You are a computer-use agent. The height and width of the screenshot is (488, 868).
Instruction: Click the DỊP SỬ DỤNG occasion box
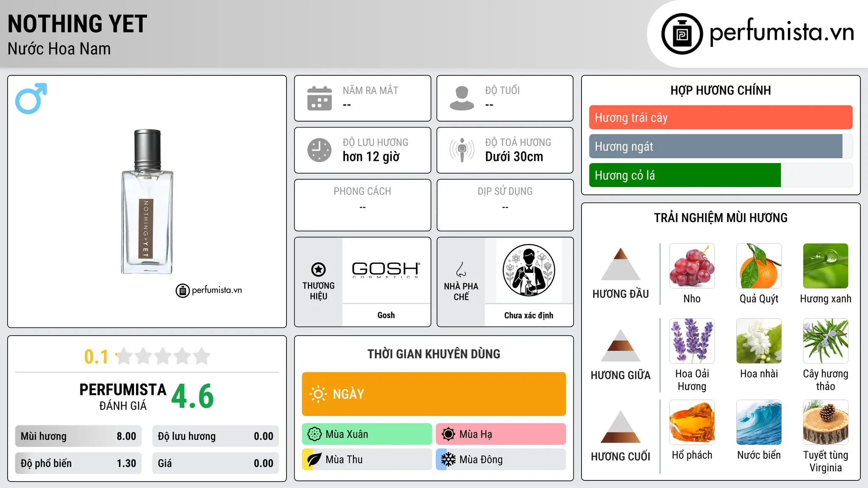pyautogui.click(x=505, y=205)
